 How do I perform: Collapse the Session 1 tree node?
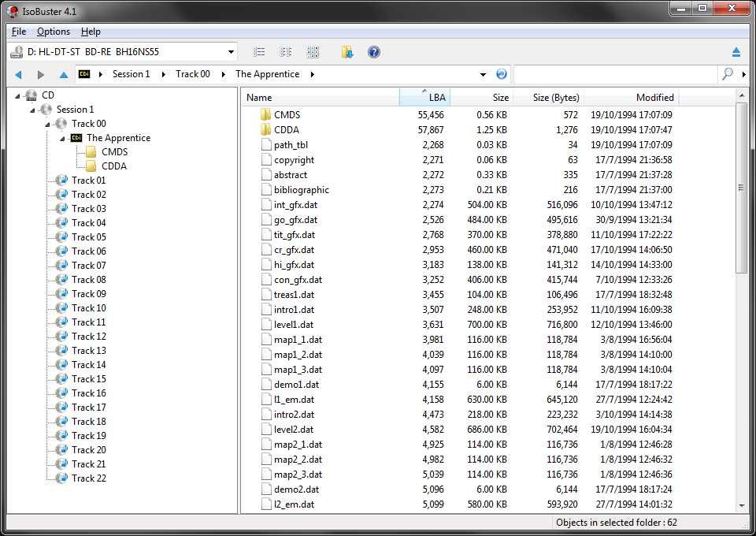click(x=32, y=110)
